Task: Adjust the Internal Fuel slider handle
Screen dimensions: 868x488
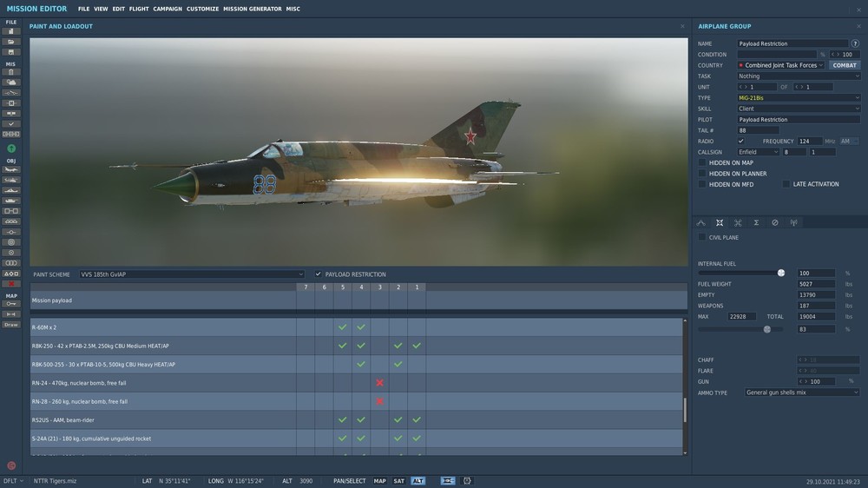Action: [x=781, y=273]
